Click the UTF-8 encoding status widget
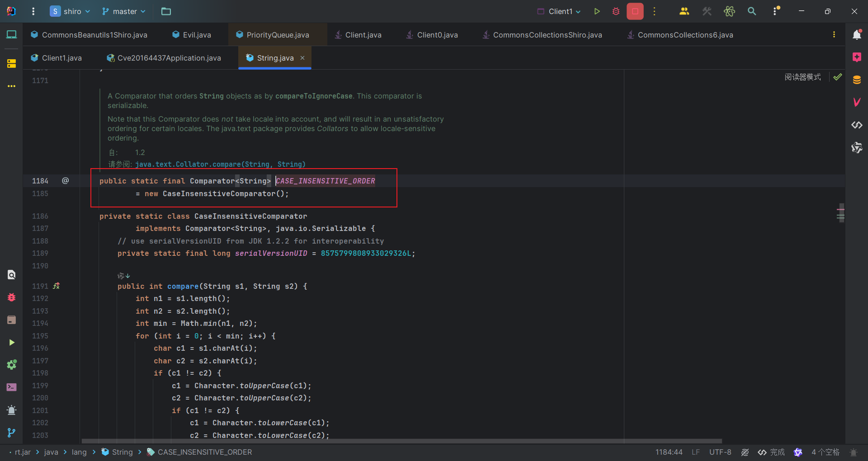Viewport: 868px width, 461px height. tap(720, 452)
